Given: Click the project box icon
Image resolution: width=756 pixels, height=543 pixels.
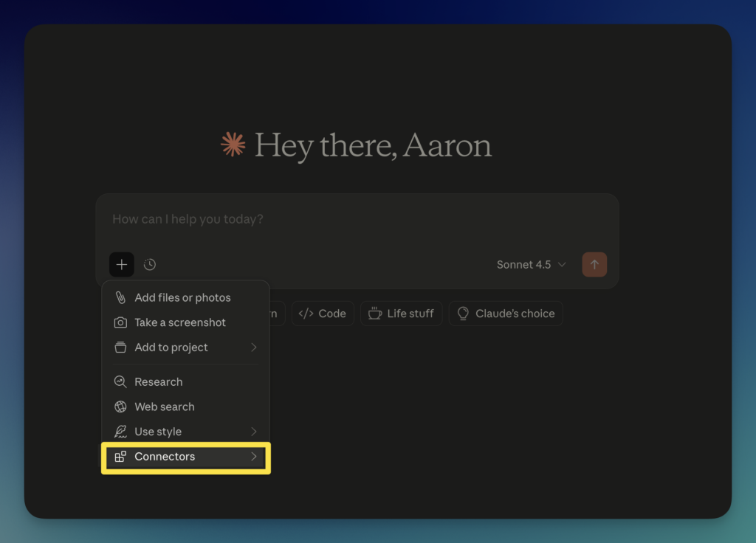Looking at the screenshot, I should coord(120,347).
